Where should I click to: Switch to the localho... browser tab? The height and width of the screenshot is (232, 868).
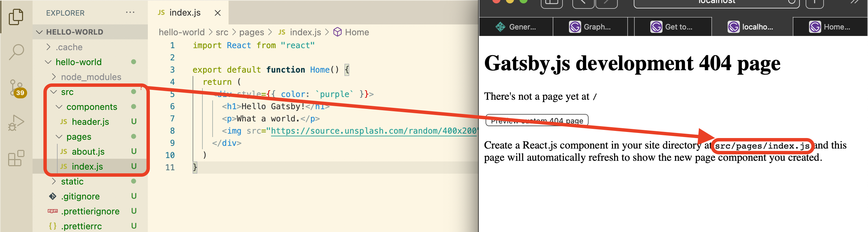[x=752, y=27]
